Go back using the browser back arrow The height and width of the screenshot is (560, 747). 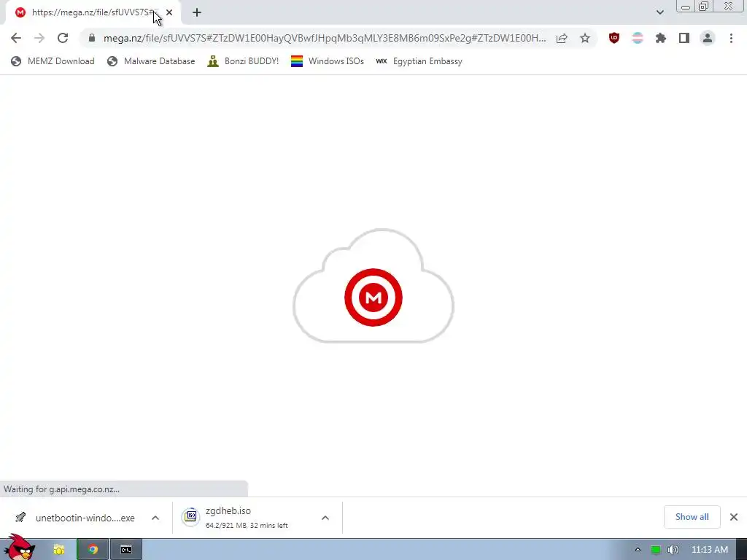click(x=16, y=38)
